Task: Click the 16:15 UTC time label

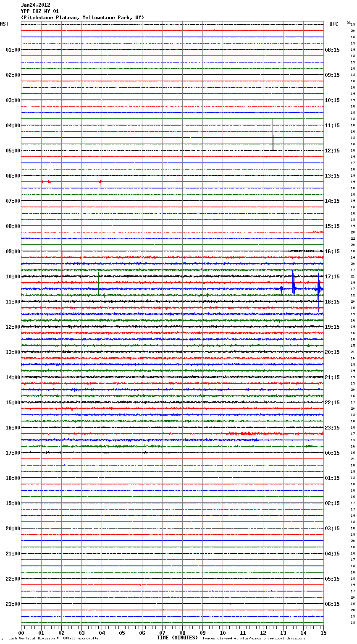Action: 332,251
